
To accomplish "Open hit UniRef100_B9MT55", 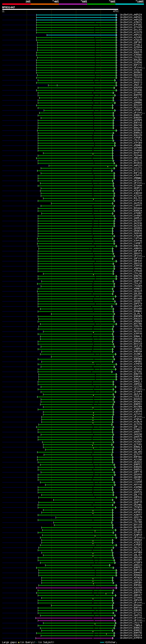I will pyautogui.click(x=131, y=95).
